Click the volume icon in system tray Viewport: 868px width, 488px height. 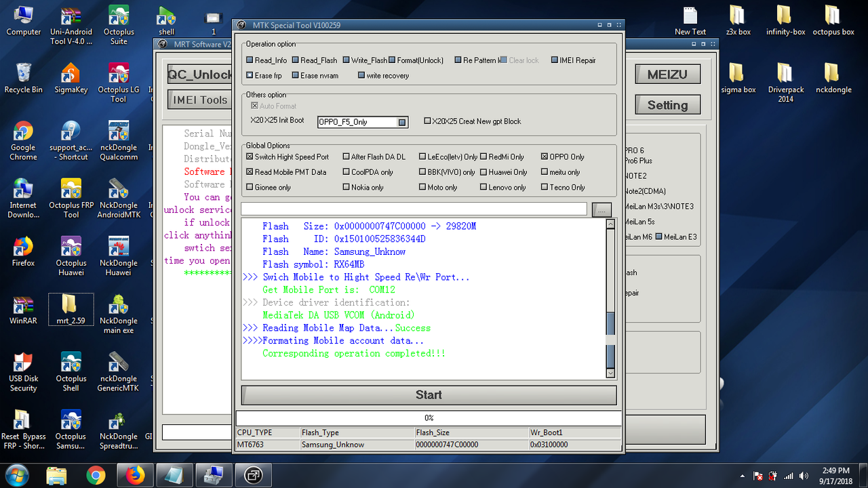click(804, 476)
